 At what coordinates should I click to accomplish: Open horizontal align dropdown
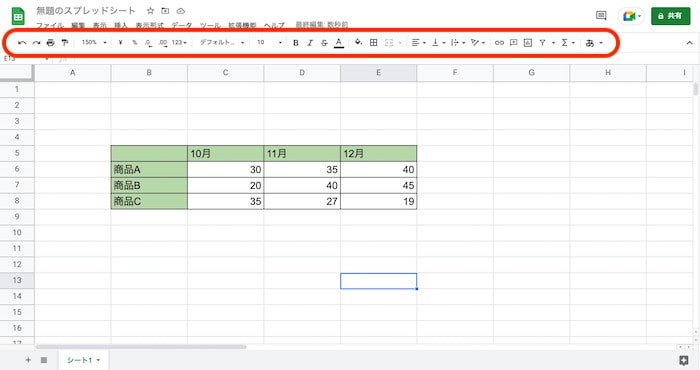coord(419,43)
